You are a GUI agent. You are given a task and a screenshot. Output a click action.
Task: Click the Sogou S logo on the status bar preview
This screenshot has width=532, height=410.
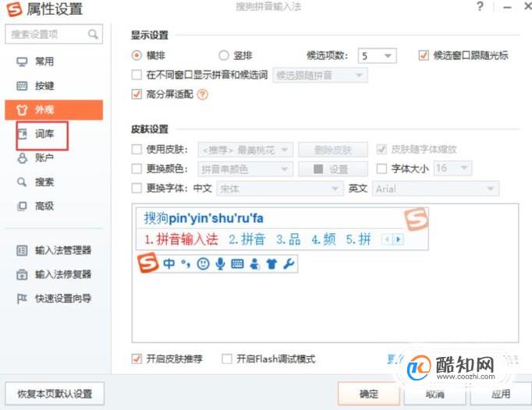click(x=147, y=263)
